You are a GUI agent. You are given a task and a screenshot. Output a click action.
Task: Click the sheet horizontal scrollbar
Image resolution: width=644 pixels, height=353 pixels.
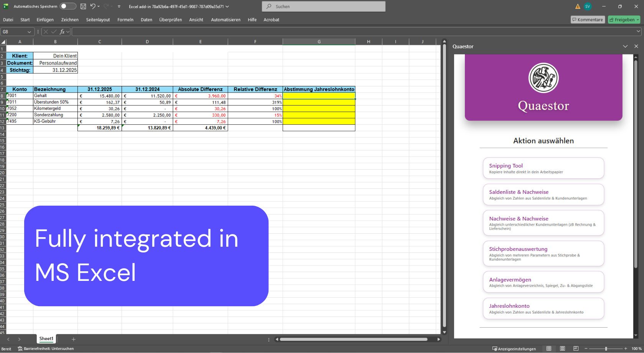[353, 339]
